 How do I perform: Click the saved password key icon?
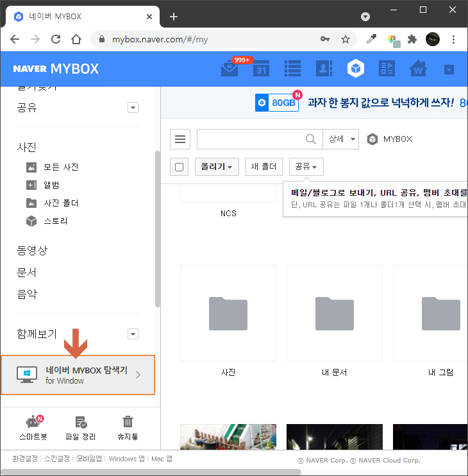point(325,39)
